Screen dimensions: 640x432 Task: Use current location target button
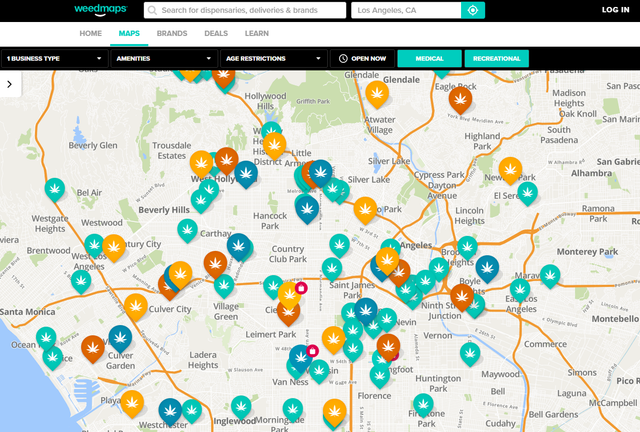tap(473, 10)
